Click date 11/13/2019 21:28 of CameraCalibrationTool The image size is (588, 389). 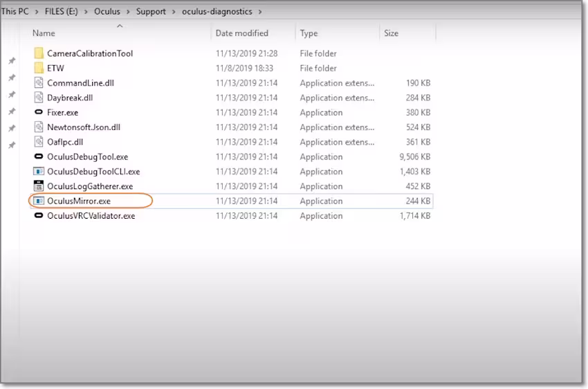coord(246,53)
